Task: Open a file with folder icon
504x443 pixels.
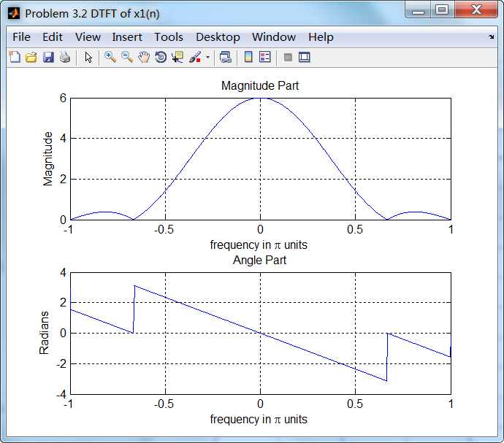Action: tap(31, 58)
